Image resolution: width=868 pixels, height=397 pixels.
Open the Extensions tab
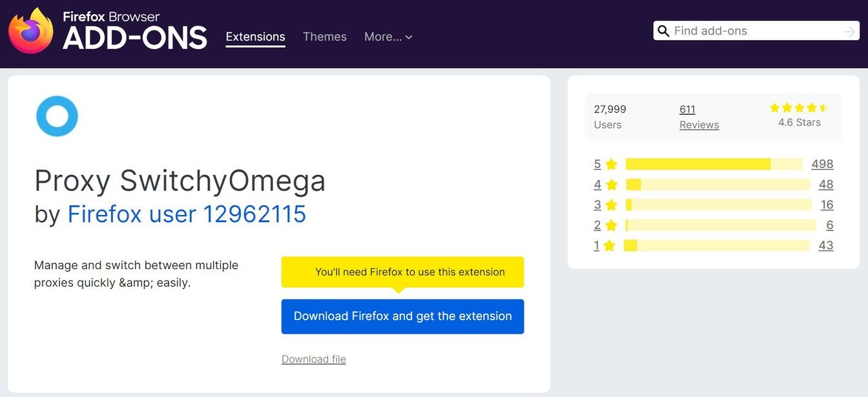[255, 37]
